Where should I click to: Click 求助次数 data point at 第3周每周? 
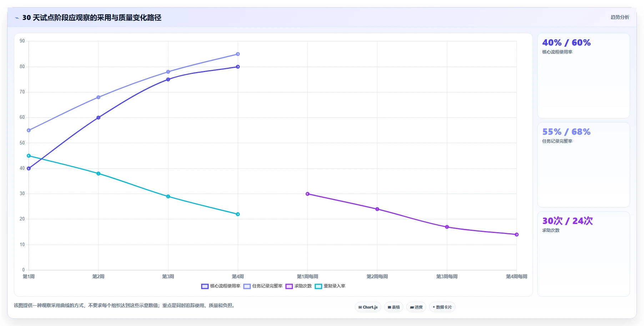[x=447, y=227]
